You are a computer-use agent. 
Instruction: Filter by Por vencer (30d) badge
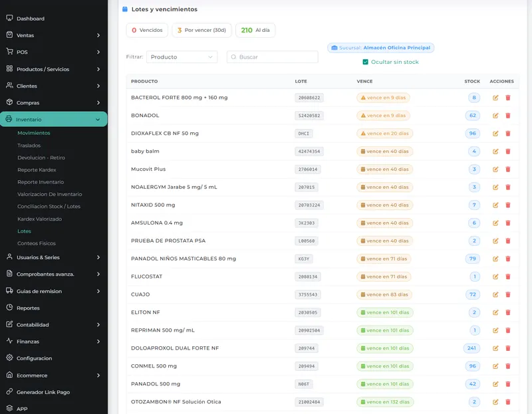point(201,30)
